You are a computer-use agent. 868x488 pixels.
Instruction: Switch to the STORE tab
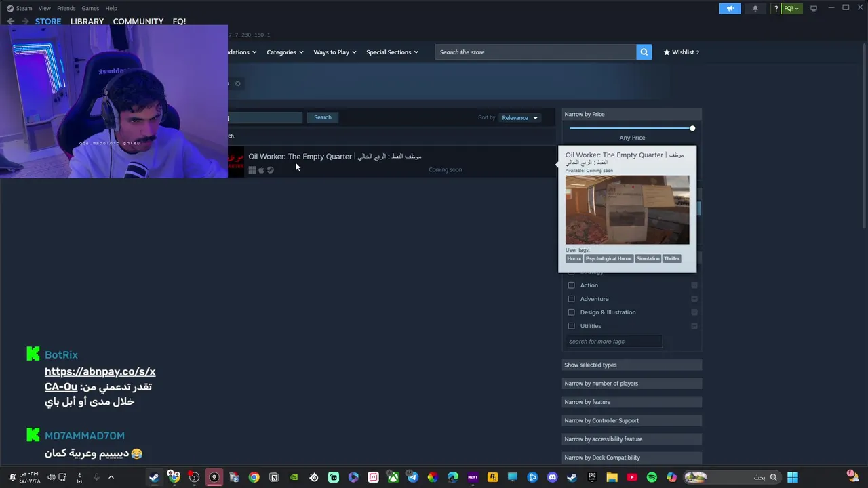[48, 22]
